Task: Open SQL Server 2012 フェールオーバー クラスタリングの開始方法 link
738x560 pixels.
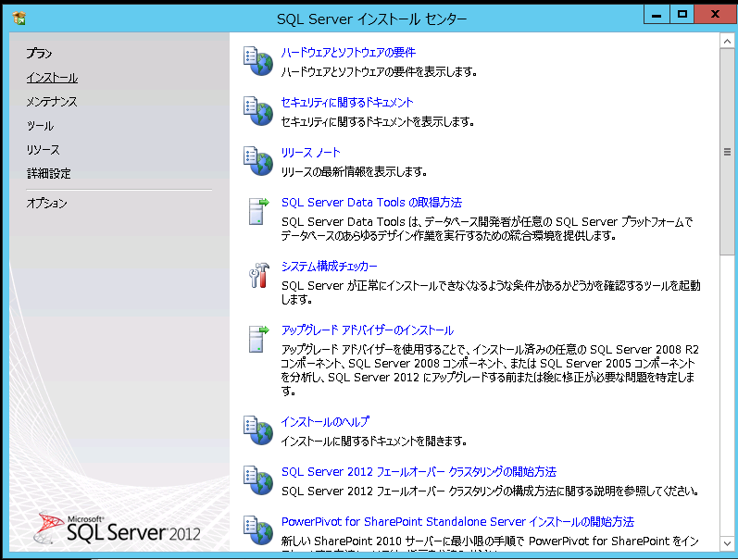Action: [x=419, y=471]
